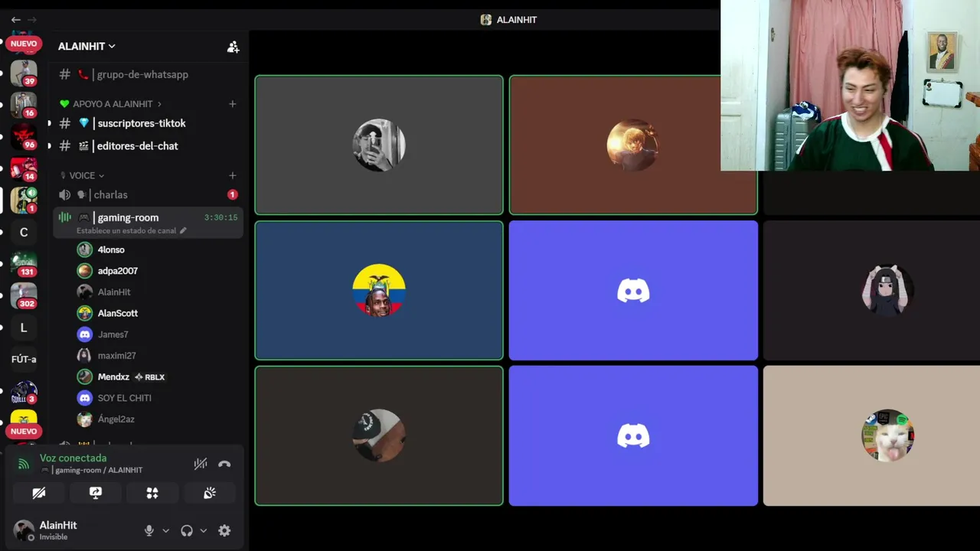Focus the black-and-white photo avatar tile
The image size is (980, 551).
(379, 145)
